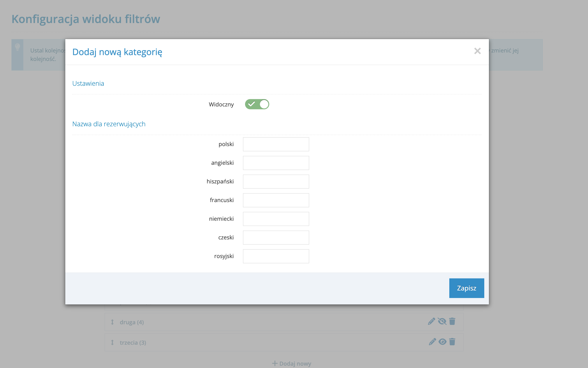Focus the angielski name field
This screenshot has width=588, height=368.
[x=276, y=163]
